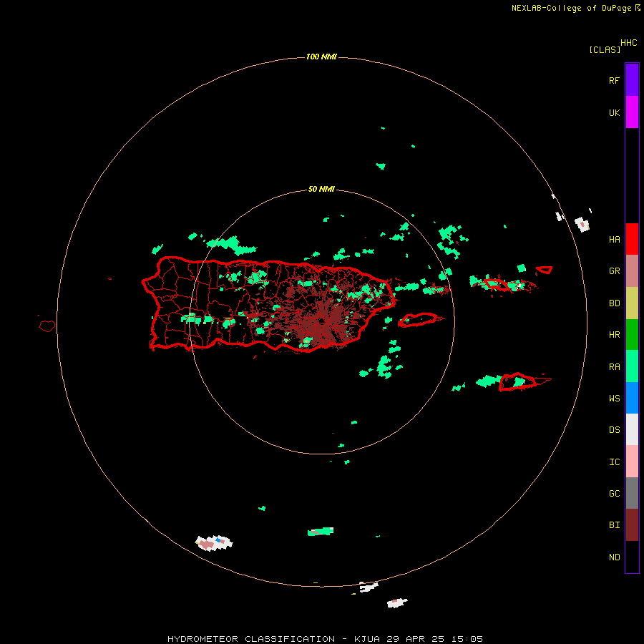Select the GR legend label

pyautogui.click(x=614, y=271)
